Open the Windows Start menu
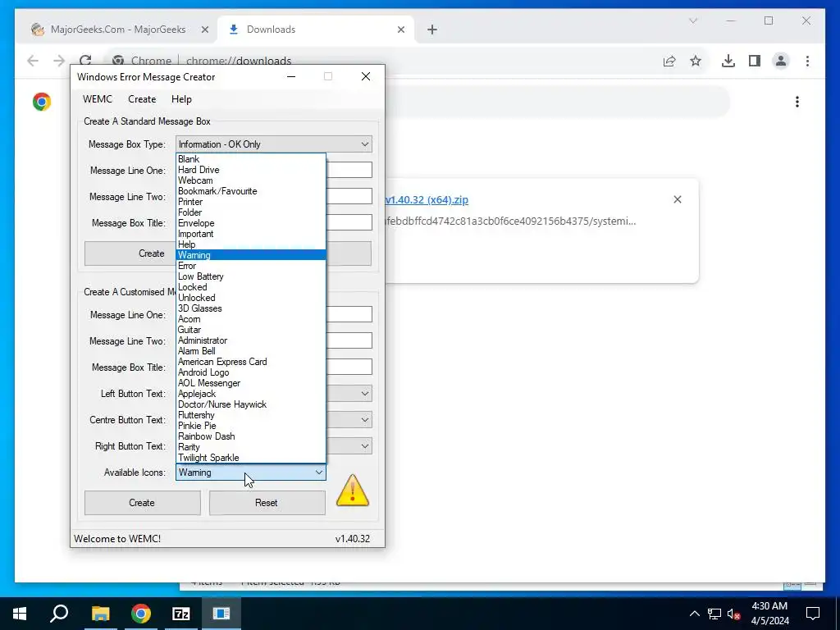 tap(20, 614)
